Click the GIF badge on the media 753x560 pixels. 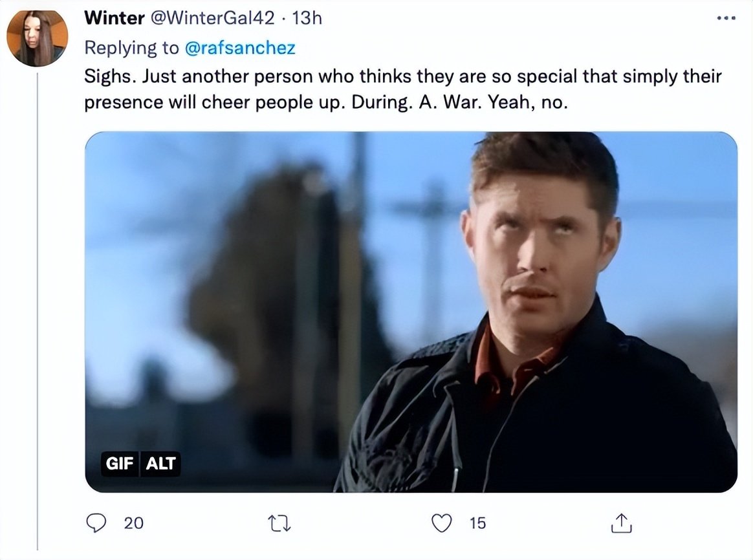pyautogui.click(x=120, y=464)
